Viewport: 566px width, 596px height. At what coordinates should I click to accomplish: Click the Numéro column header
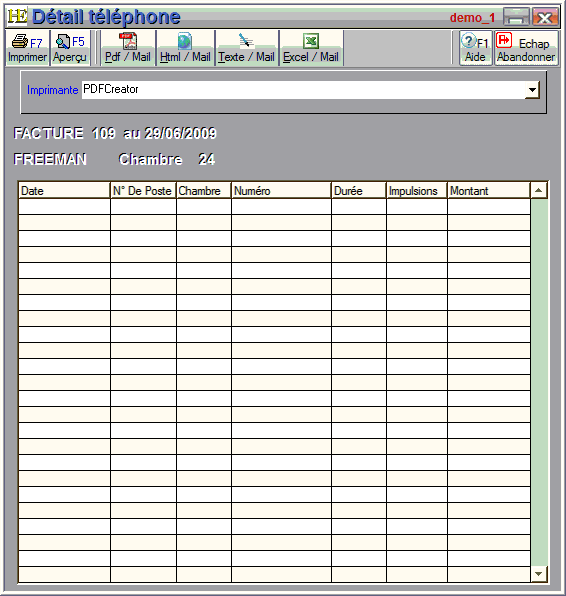281,190
